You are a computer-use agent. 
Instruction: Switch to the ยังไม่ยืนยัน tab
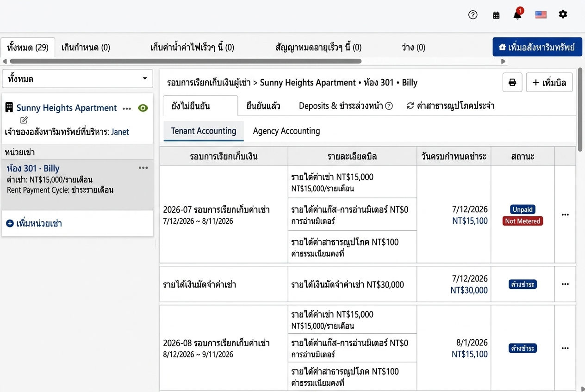(x=200, y=106)
